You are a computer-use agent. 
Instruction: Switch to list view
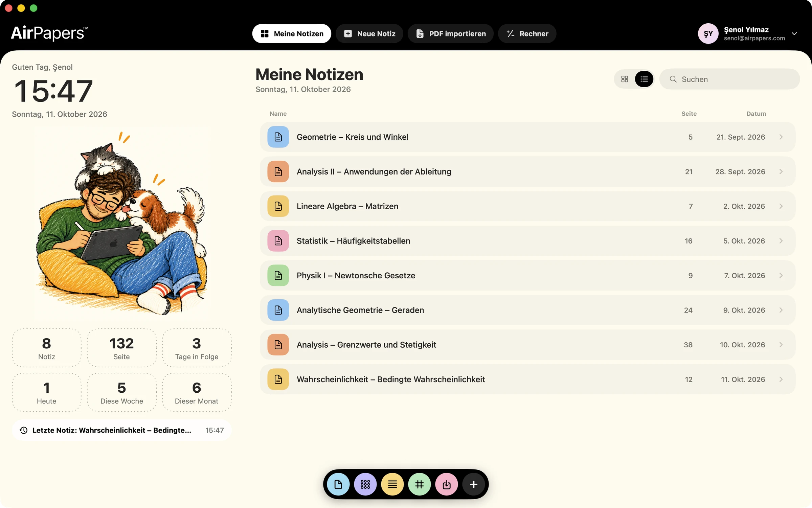[644, 79]
